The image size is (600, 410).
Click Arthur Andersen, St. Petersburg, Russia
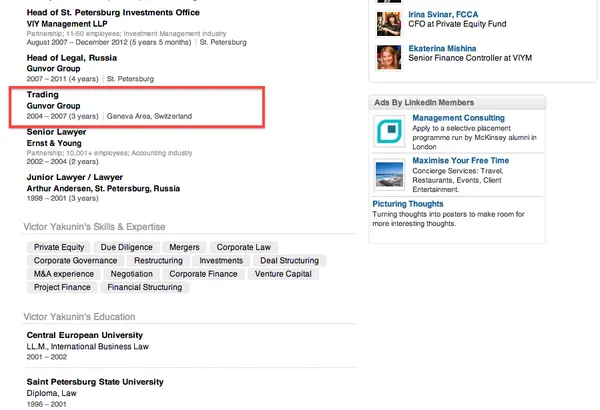(x=103, y=188)
